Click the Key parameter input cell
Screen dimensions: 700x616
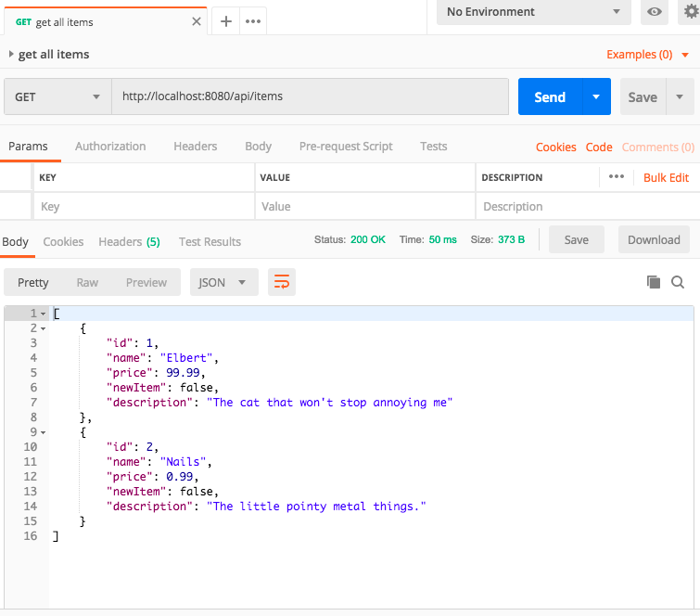point(144,206)
